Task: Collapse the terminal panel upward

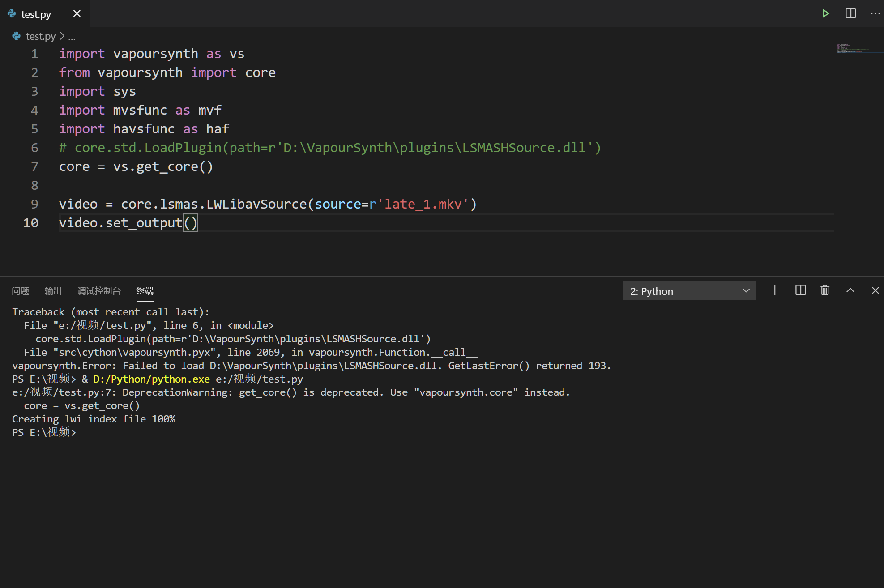Action: [x=850, y=291]
